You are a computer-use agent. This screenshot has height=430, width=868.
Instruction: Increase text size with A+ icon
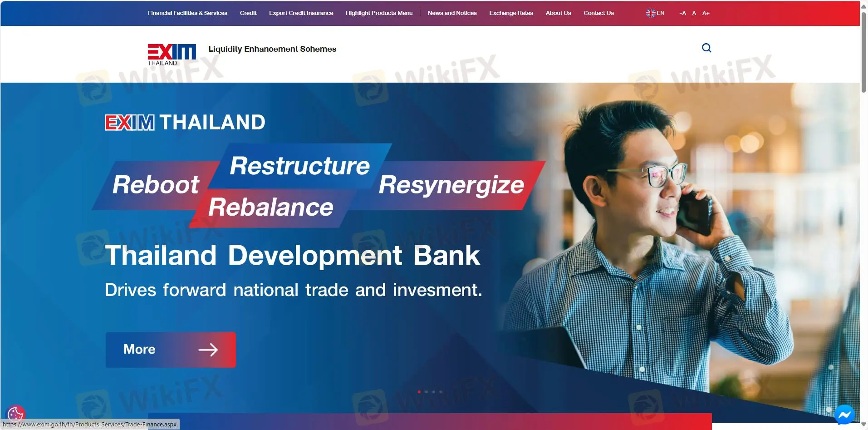click(x=705, y=13)
